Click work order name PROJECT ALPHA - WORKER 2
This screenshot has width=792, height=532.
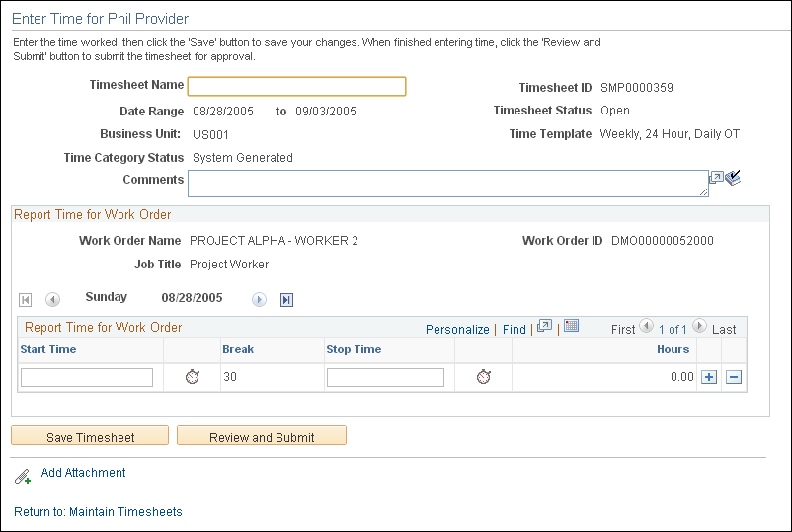(x=274, y=240)
